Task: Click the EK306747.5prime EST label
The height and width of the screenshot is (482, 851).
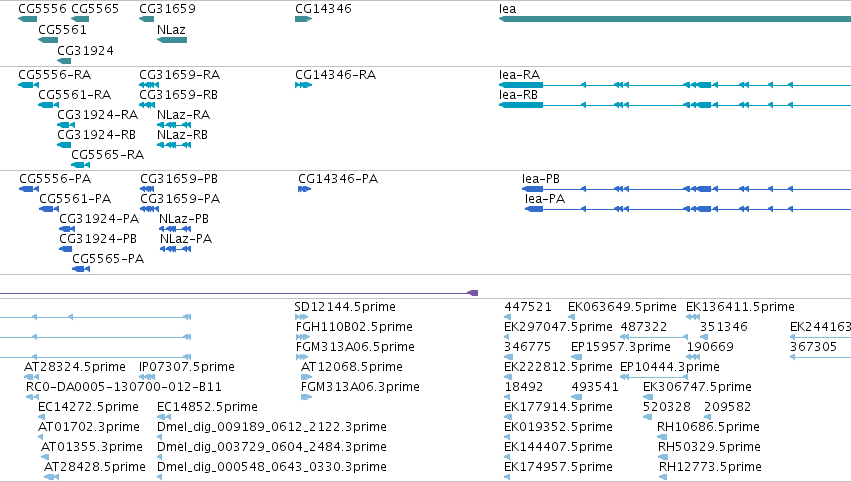Action: point(697,387)
